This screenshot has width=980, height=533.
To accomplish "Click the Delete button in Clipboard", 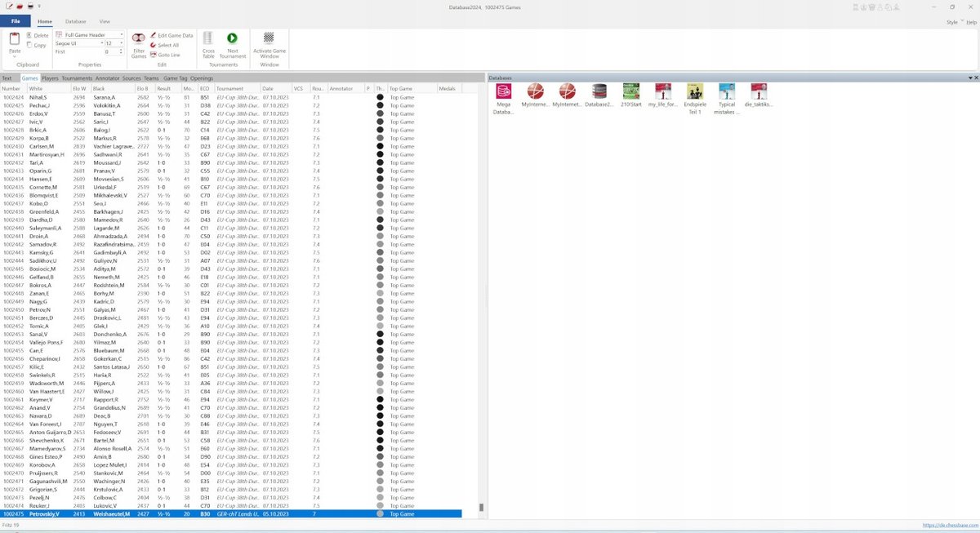I will [38, 35].
